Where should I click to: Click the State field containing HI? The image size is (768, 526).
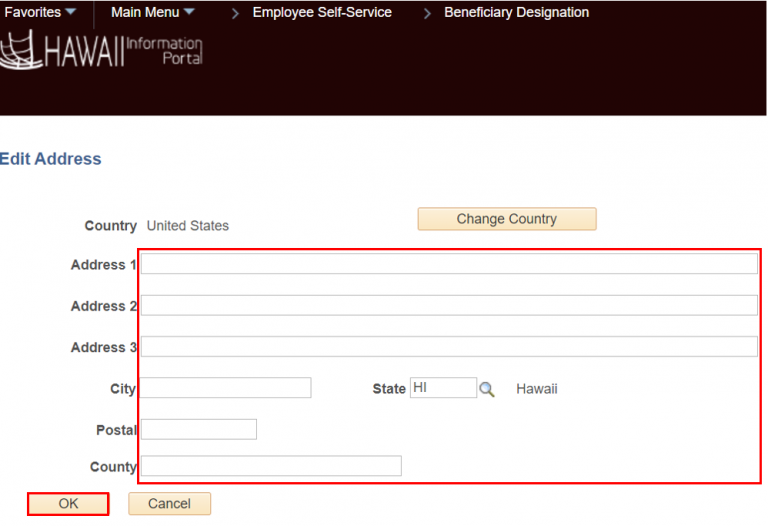(x=443, y=388)
